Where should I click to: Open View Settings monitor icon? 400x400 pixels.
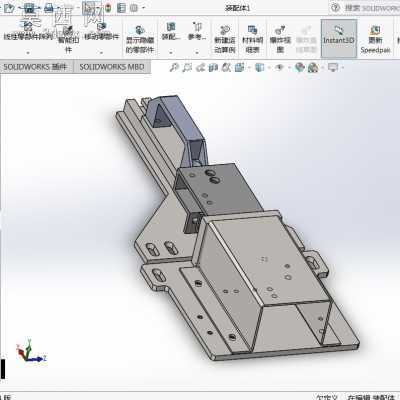333,68
